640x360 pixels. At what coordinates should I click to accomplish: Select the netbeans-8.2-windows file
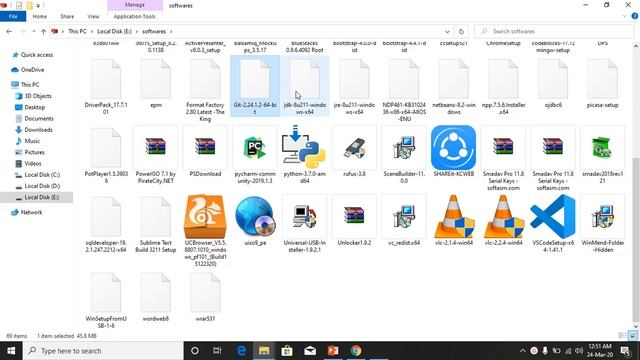pos(453,86)
